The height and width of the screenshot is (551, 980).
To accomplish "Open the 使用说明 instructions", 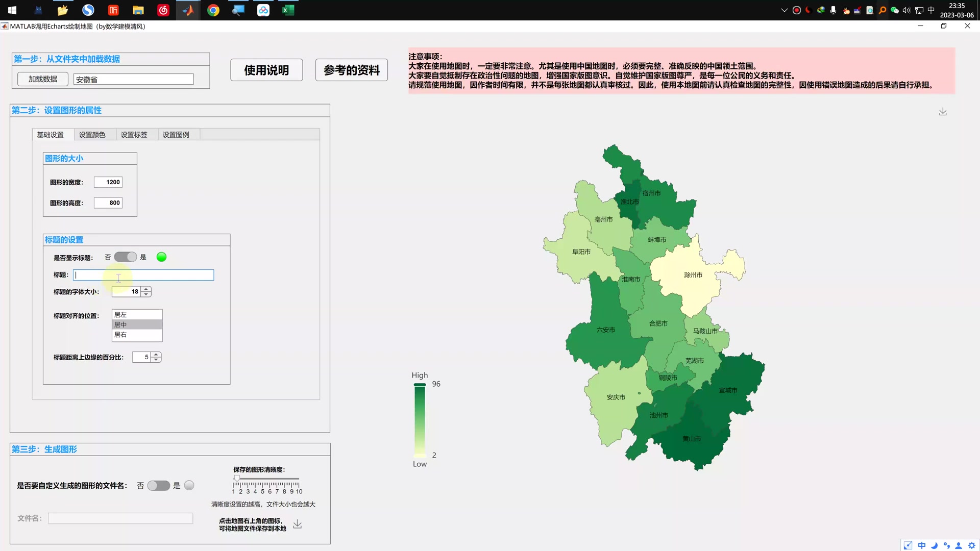I will pyautogui.click(x=266, y=70).
